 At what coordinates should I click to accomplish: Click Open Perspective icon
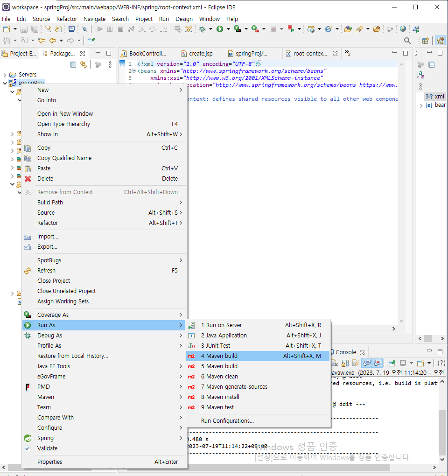point(426,41)
